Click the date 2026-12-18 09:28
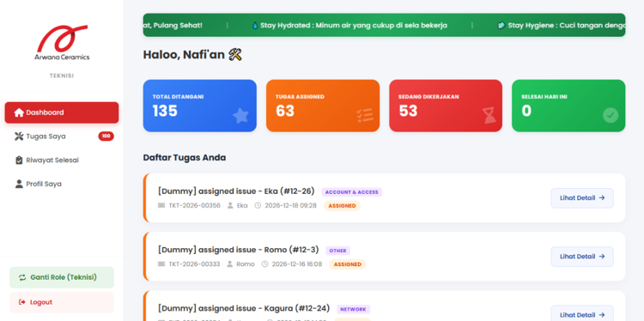This screenshot has width=644, height=321. pos(290,206)
